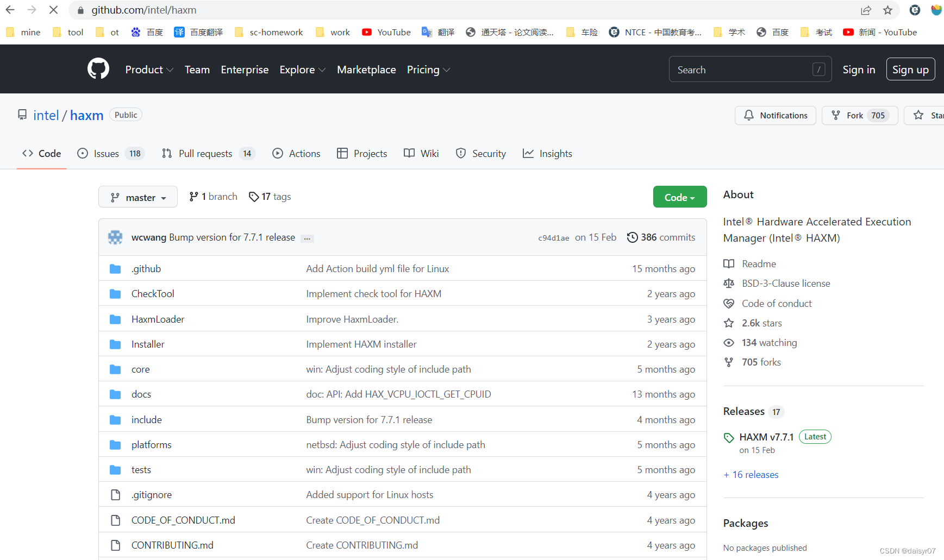Click the GitHub Octocat logo
This screenshot has height=560, width=944.
tap(98, 69)
